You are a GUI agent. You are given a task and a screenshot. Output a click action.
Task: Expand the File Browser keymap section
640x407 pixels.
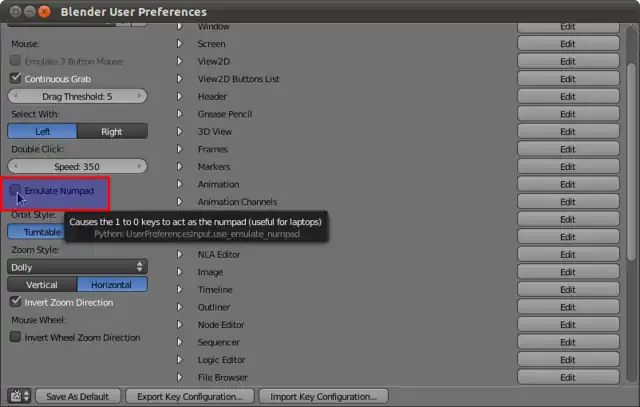point(180,377)
